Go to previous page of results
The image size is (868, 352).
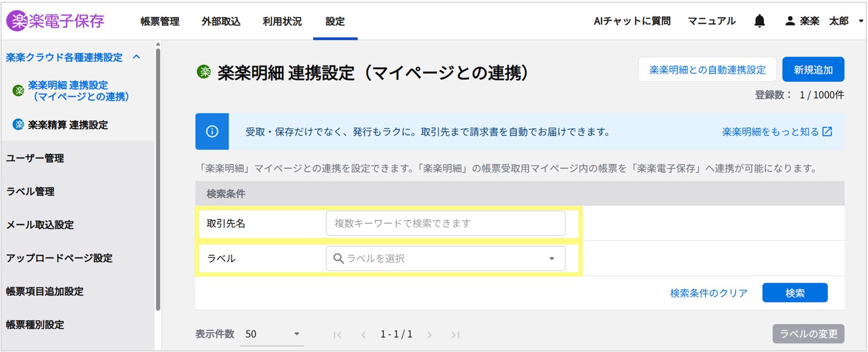point(364,335)
